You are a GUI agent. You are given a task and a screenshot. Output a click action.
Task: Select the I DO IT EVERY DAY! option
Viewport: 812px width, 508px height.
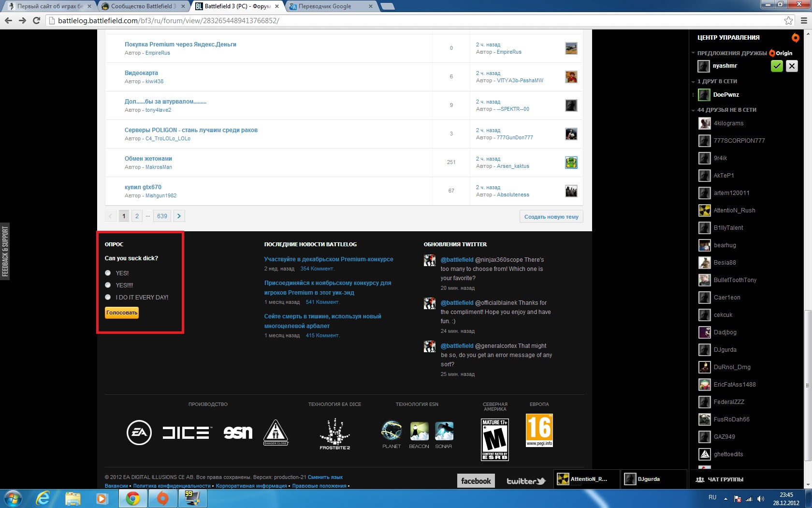[108, 297]
